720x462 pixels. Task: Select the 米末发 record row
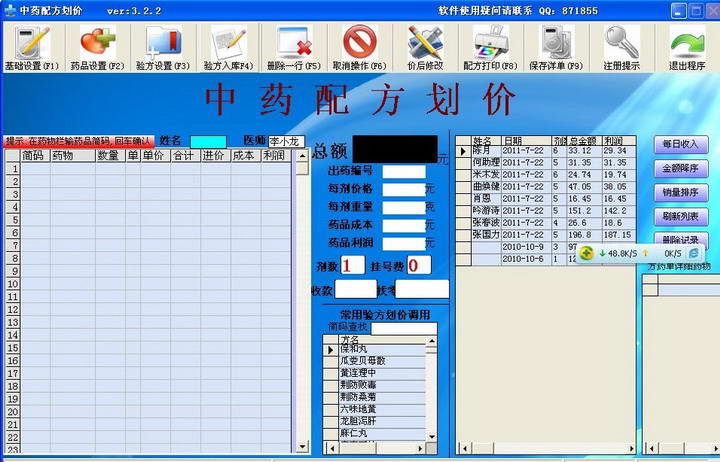pos(546,175)
